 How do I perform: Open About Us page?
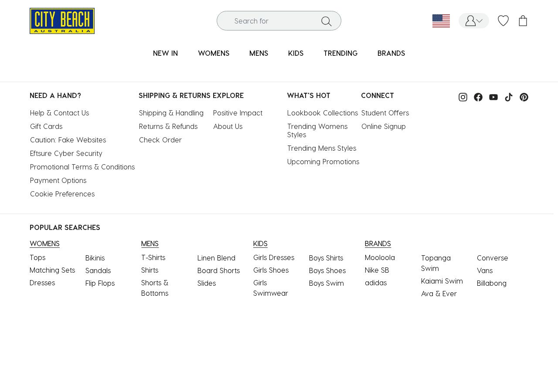228,126
